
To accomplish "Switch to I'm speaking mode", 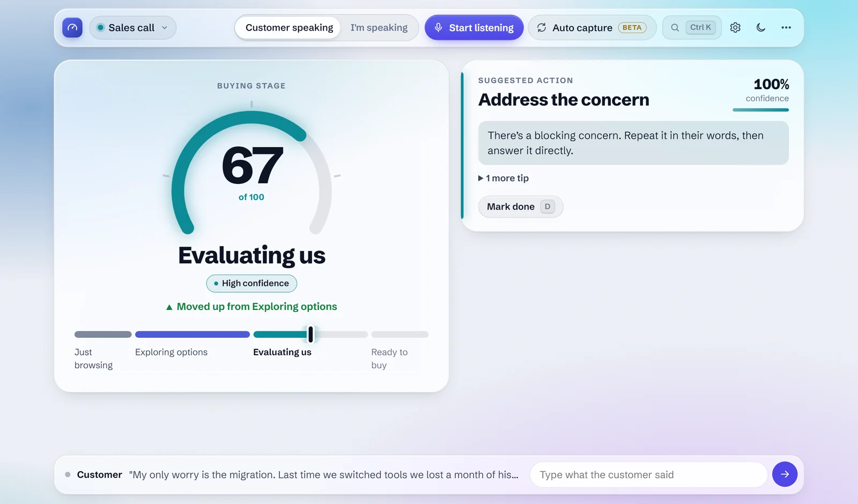I will pyautogui.click(x=379, y=27).
